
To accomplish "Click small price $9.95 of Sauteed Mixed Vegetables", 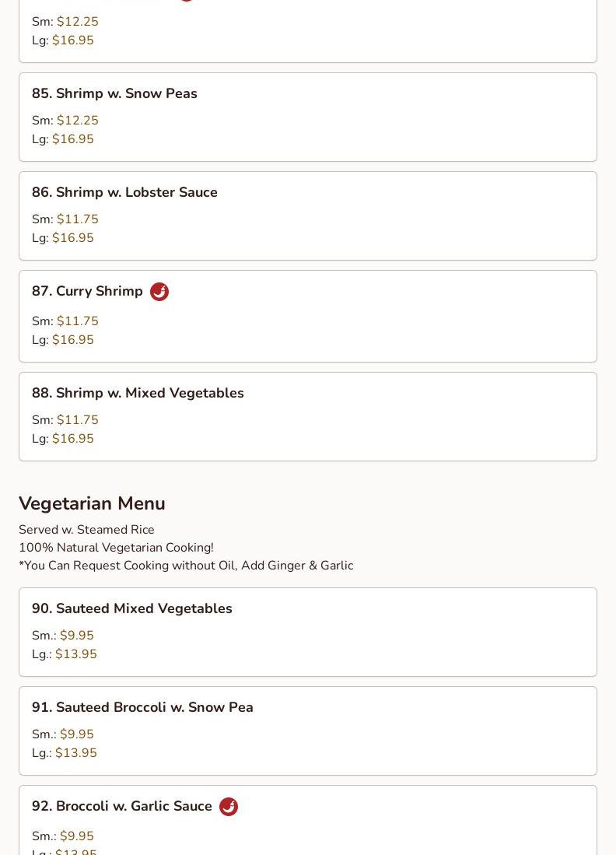I will point(77,636).
